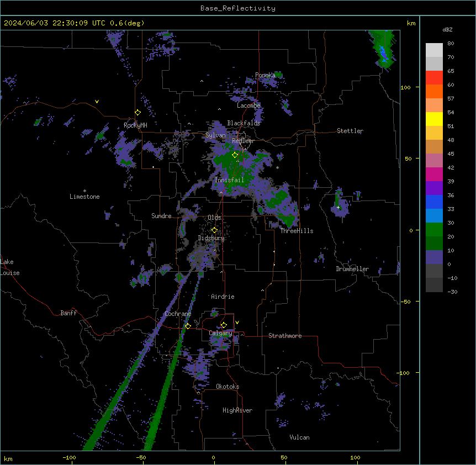The height and width of the screenshot is (465, 476).
Task: Click the dark gray -30 to -10 swatch
Action: click(x=434, y=285)
